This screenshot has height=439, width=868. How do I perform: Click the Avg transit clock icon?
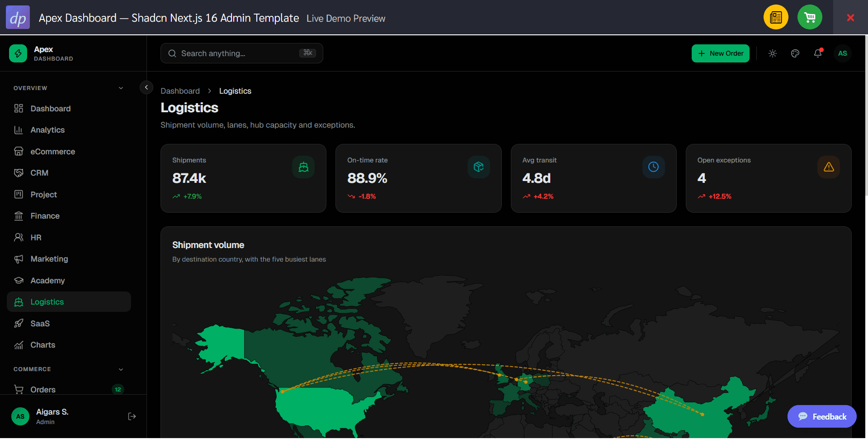[654, 167]
